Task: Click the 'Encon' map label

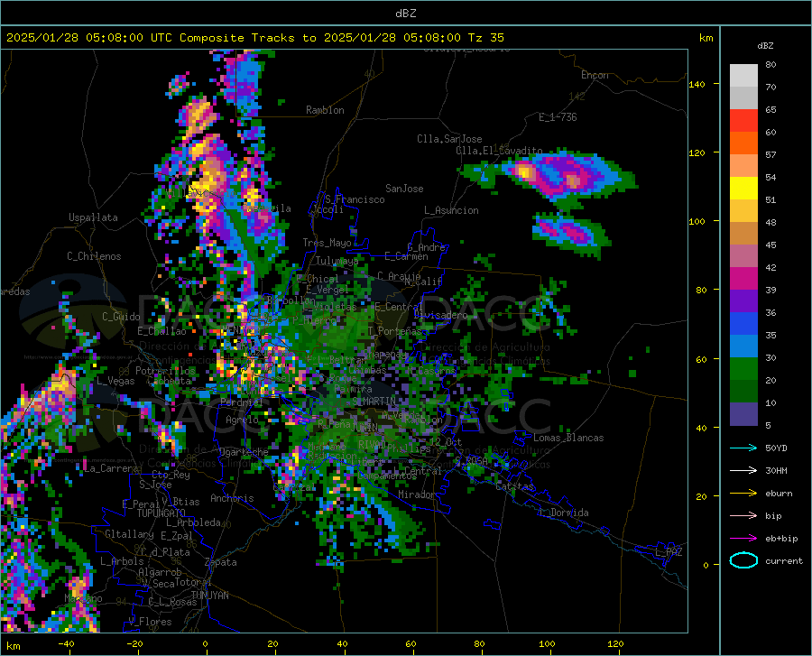Action: point(595,75)
